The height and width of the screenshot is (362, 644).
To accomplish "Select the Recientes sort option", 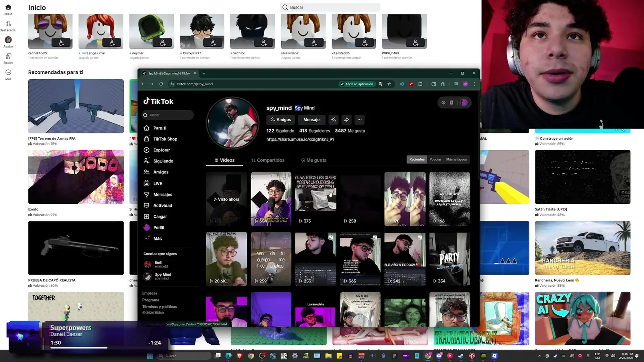I will coord(417,159).
